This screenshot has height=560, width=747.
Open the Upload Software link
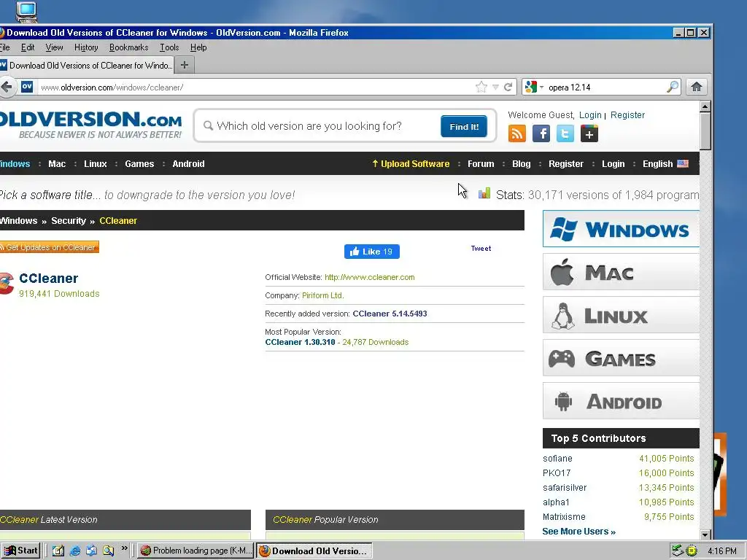tap(410, 163)
